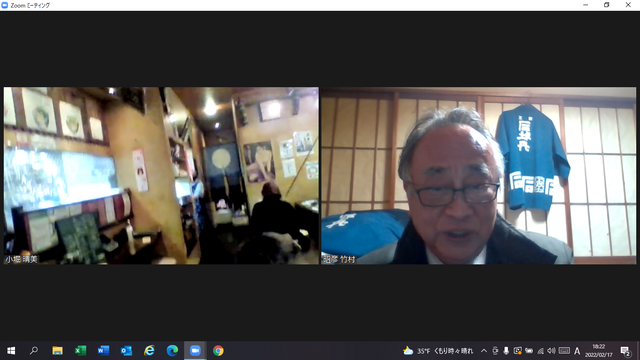Open the touch keyboard tray icon
Image resolution: width=640 pixels, height=360 pixels.
(564, 351)
